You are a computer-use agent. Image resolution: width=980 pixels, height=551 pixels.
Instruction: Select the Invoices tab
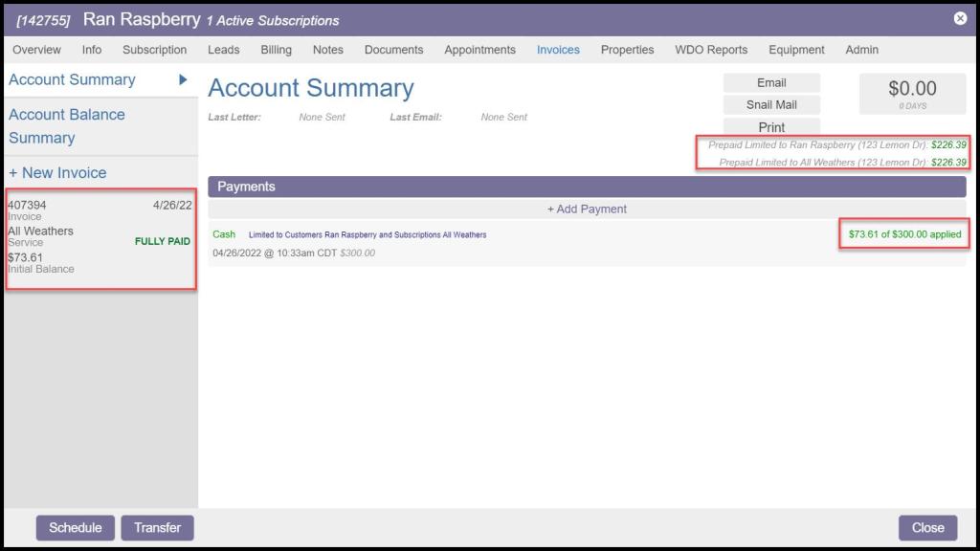558,50
